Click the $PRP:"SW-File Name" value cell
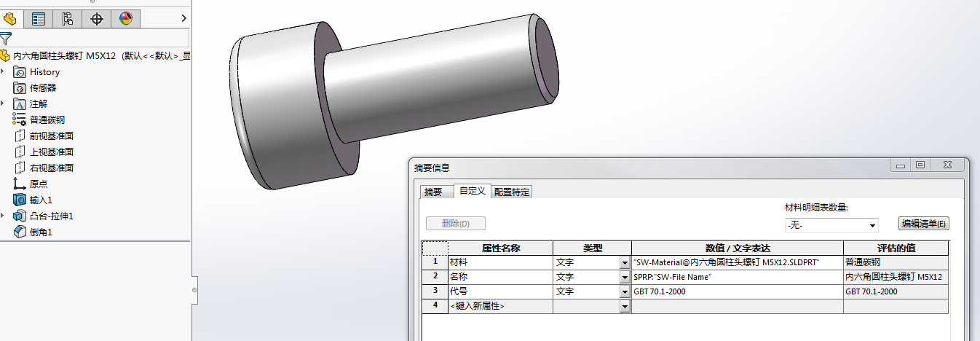 coord(738,277)
